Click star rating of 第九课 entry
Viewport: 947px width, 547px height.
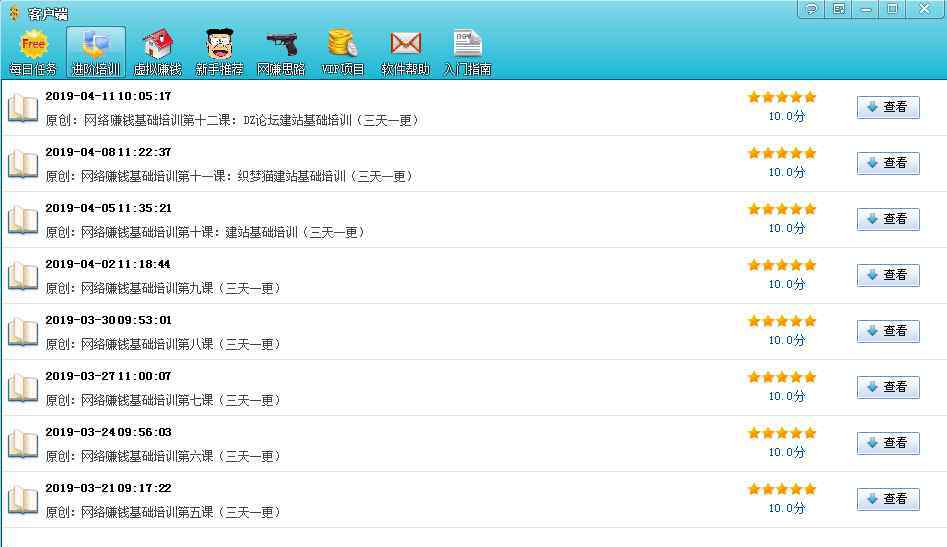pyautogui.click(x=782, y=265)
